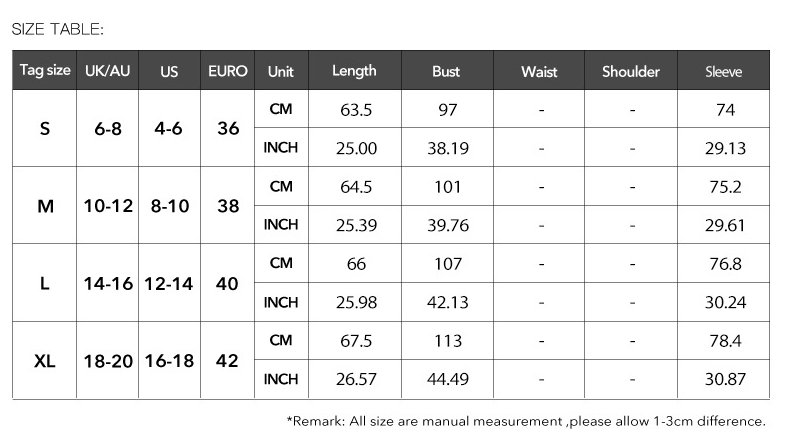Select the XL tag size cell
This screenshot has width=790, height=440.
(x=45, y=361)
